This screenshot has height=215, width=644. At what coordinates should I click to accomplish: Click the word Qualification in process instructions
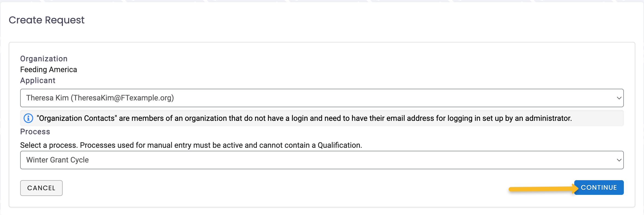[339, 145]
